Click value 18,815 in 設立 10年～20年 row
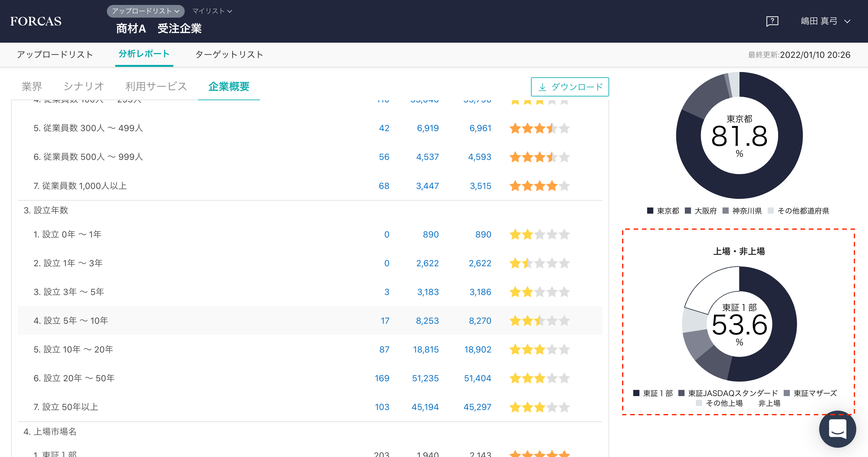This screenshot has width=868, height=457. point(426,349)
